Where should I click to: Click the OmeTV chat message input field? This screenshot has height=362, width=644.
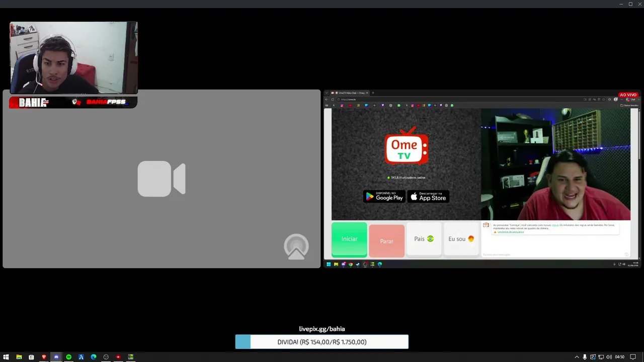[552, 254]
